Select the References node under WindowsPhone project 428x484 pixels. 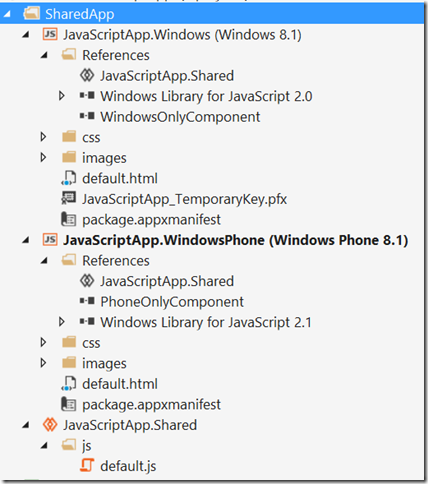(x=115, y=260)
